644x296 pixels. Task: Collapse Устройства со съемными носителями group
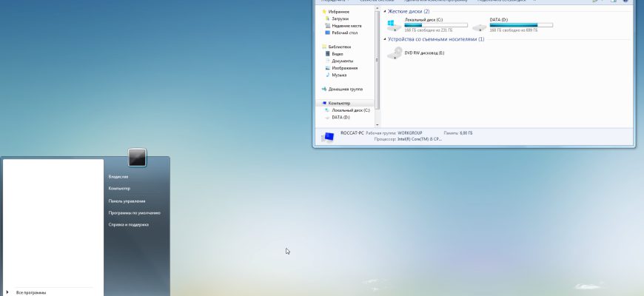coord(385,39)
